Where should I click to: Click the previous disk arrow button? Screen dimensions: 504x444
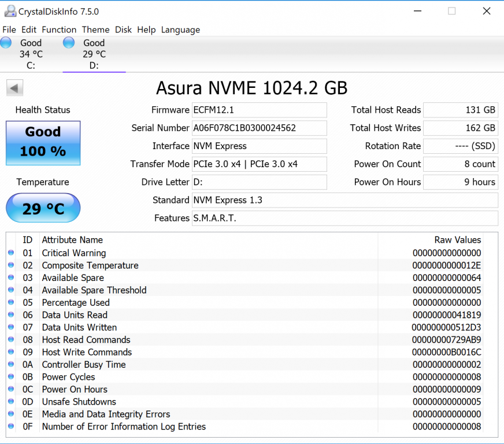point(14,88)
